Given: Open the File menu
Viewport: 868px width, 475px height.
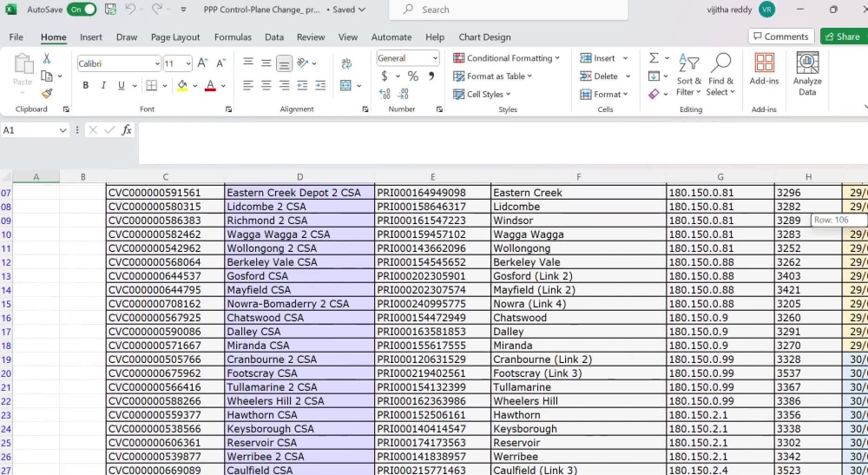Looking at the screenshot, I should click(16, 37).
